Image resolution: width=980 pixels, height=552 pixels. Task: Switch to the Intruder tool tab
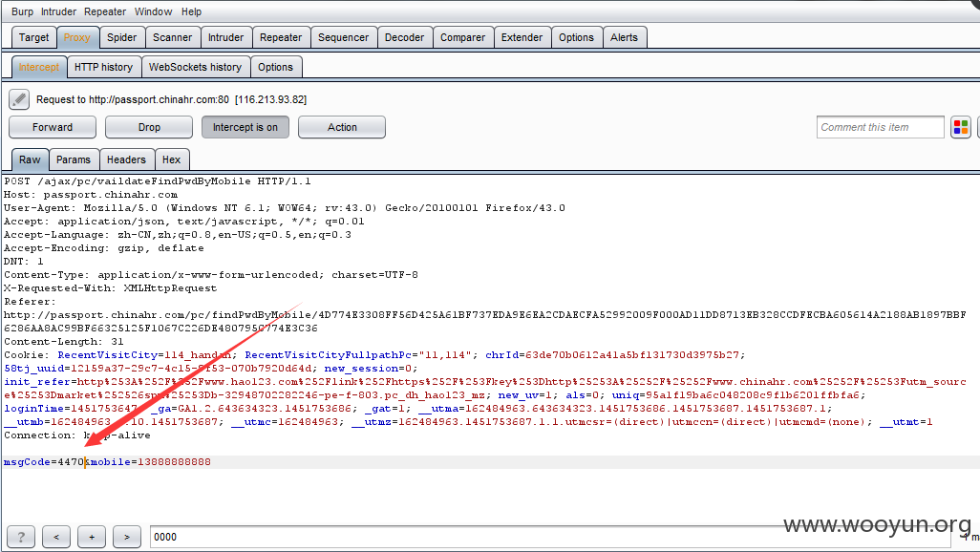click(225, 37)
